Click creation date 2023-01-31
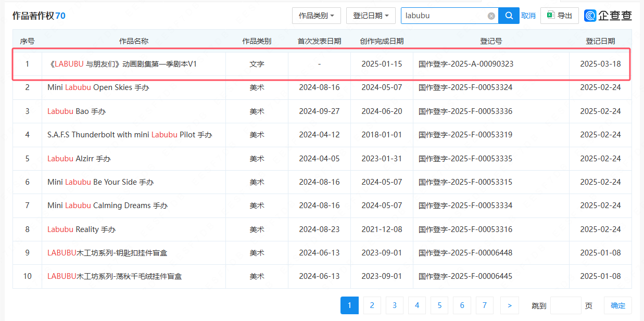644x321 pixels. [x=382, y=159]
